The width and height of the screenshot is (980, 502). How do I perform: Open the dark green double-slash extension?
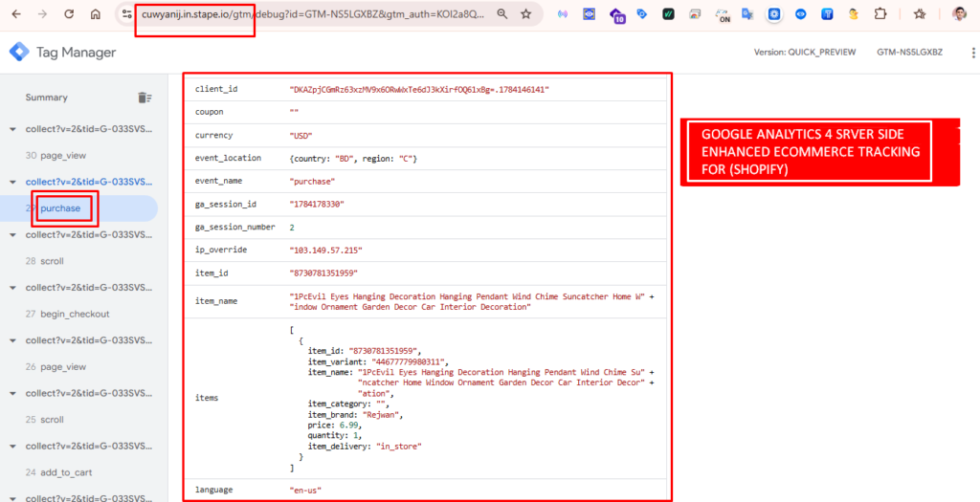tap(669, 13)
